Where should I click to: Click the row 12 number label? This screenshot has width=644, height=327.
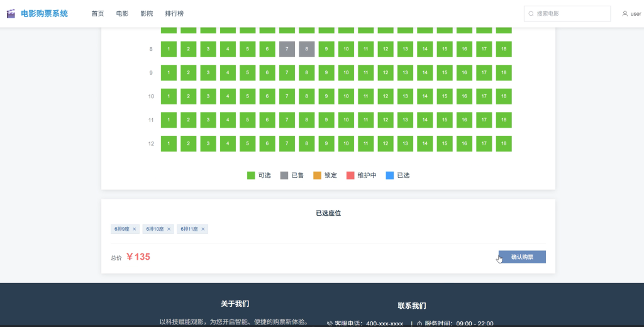click(x=151, y=144)
